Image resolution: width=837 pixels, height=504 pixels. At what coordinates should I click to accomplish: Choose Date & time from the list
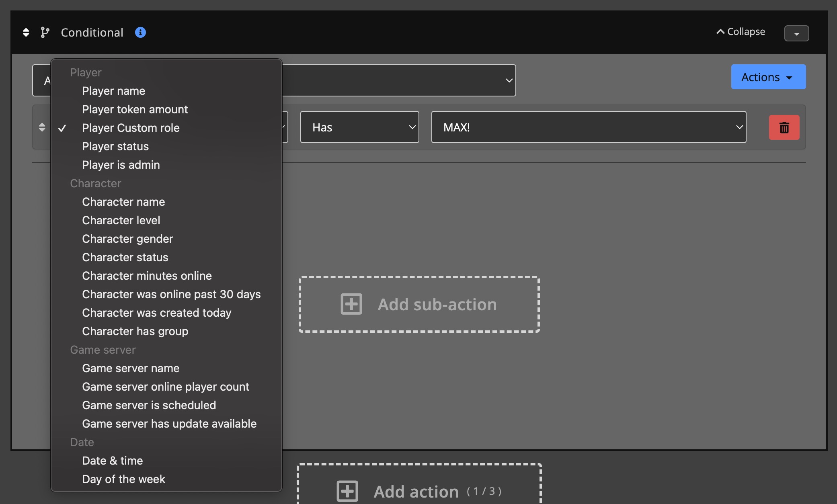pos(112,461)
